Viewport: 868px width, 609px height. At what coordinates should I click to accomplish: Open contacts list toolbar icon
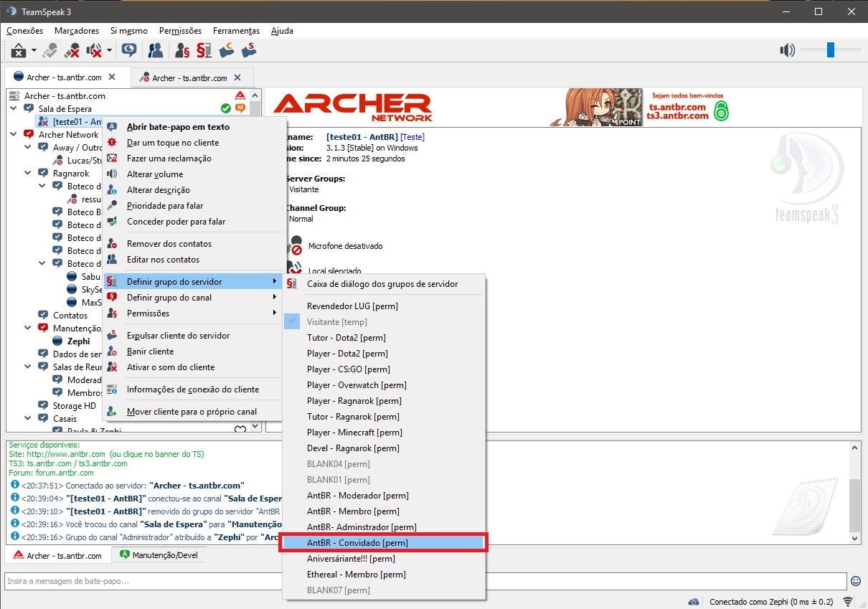[x=155, y=50]
